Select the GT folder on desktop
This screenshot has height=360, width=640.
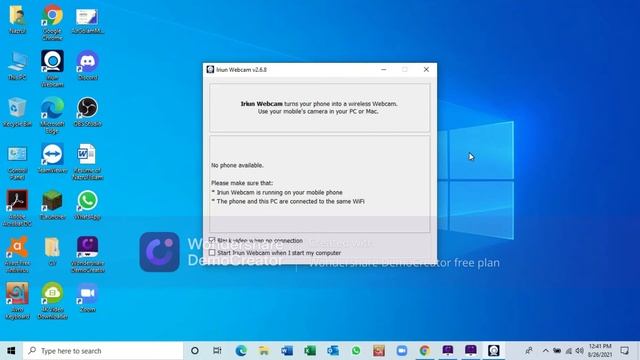click(52, 251)
